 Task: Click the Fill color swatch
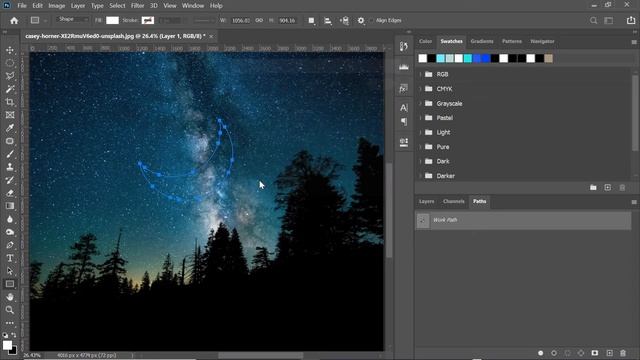(x=112, y=20)
